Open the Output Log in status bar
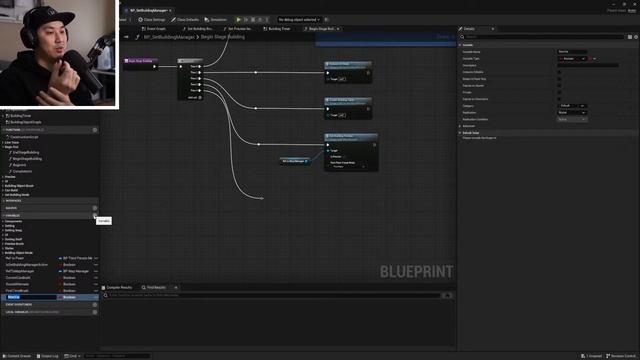640x360 pixels. tap(48, 356)
